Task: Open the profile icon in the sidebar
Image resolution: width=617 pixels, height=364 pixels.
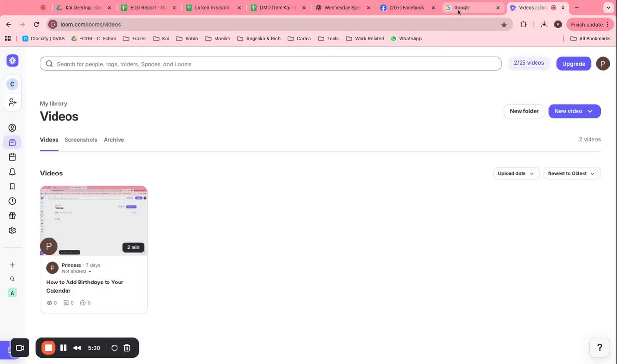Action: 13,128
